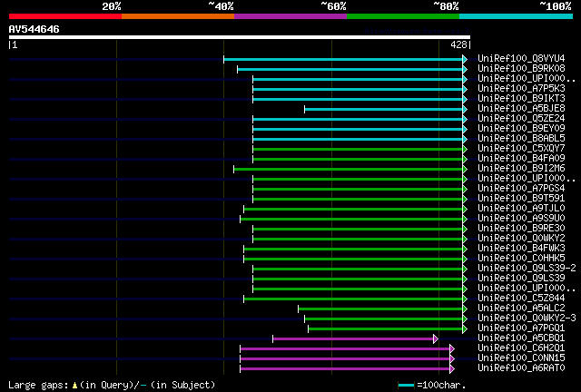The image size is (581, 392).
Task: Click the purple alignment bar for A6RAT0
Action: tap(345, 369)
